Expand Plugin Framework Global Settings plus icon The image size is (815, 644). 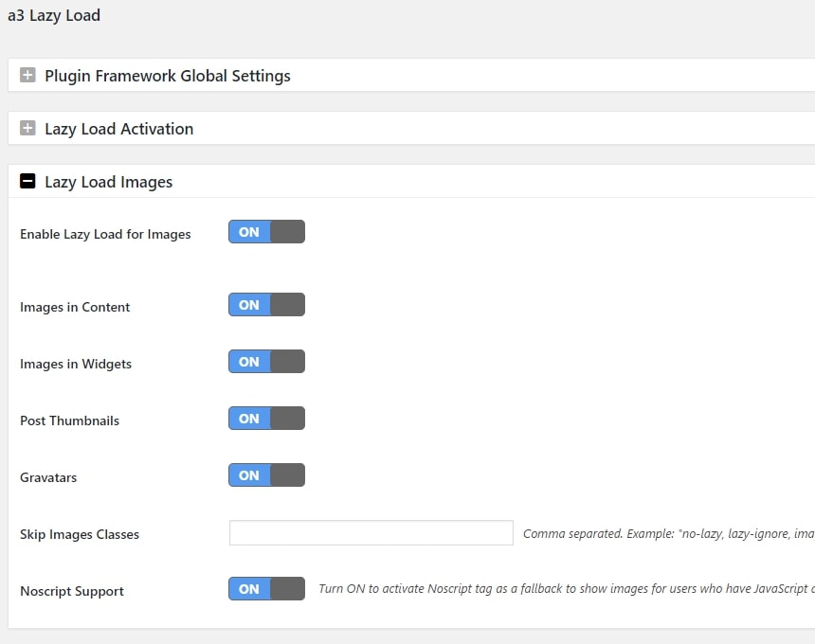pos(27,76)
